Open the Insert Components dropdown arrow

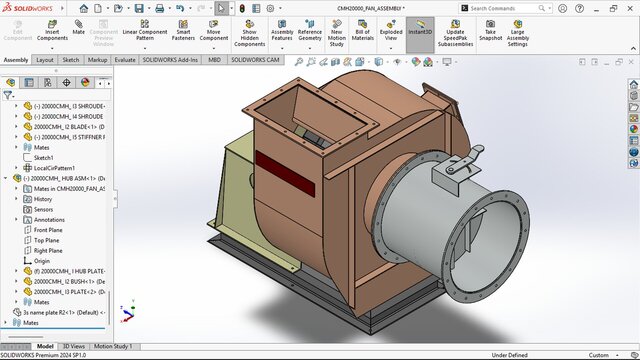click(52, 49)
